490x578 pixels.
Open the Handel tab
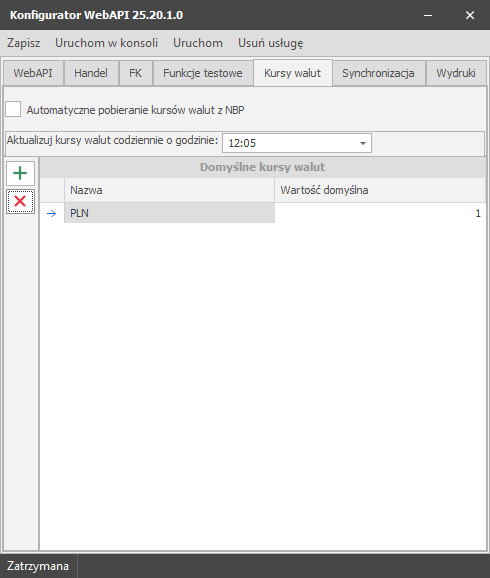point(91,73)
